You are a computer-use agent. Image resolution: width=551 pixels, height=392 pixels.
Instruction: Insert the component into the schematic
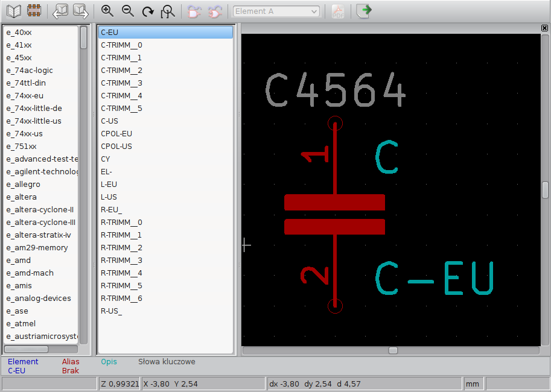coord(364,11)
